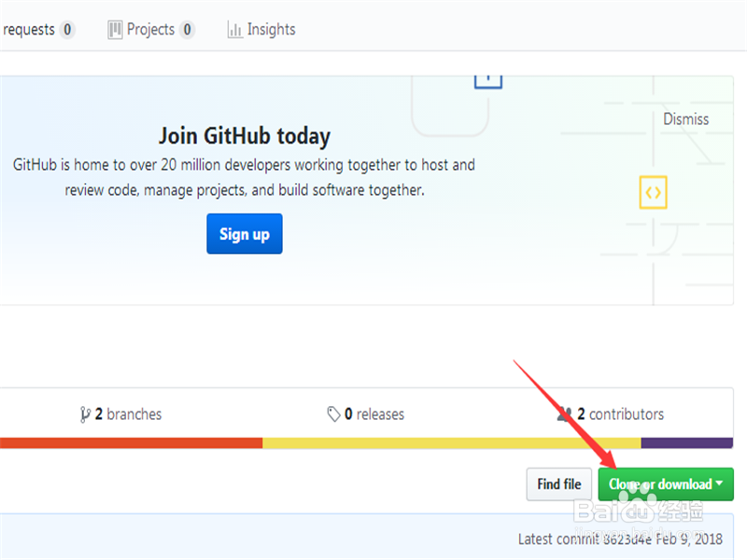Click the yellow code brackets icon
747x560 pixels.
pyautogui.click(x=653, y=192)
